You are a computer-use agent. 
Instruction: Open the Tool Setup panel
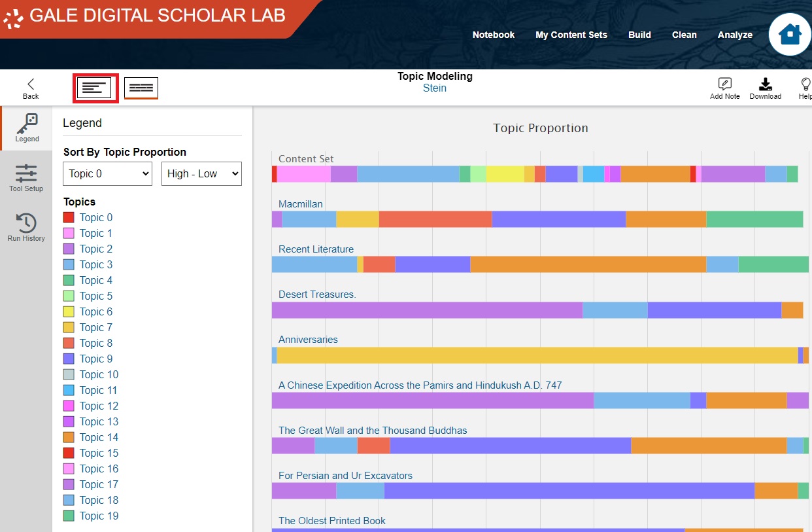coord(26,177)
